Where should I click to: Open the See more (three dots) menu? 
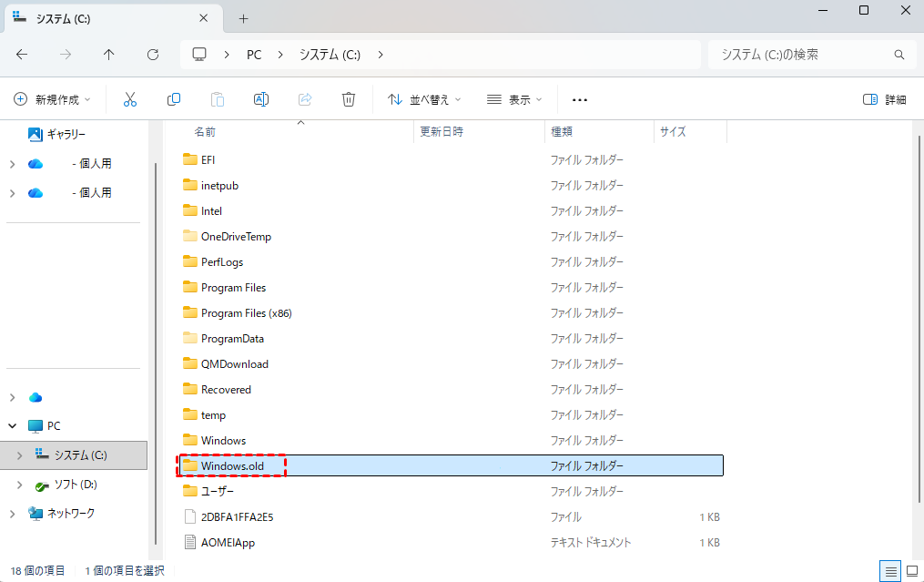579,99
